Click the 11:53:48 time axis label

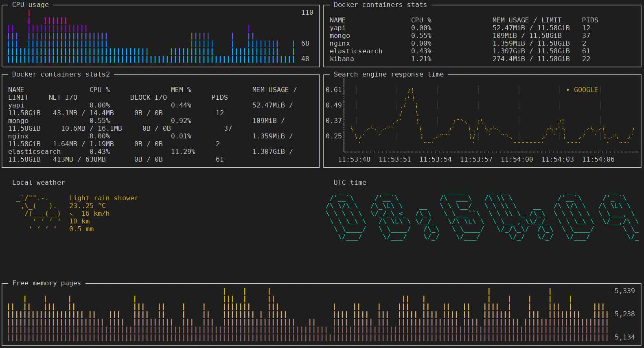354,159
